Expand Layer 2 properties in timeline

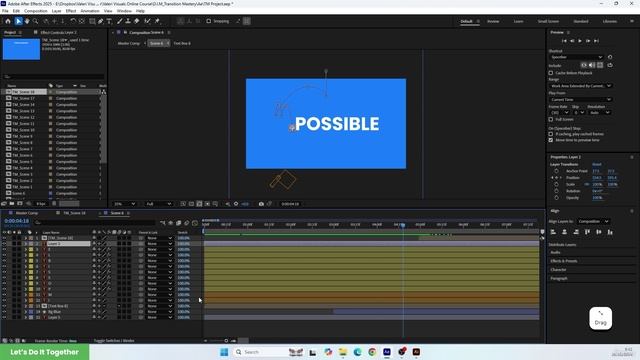coord(26,244)
